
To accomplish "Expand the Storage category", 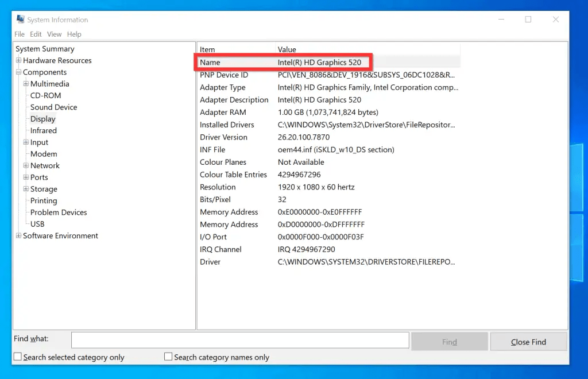I will coord(26,189).
